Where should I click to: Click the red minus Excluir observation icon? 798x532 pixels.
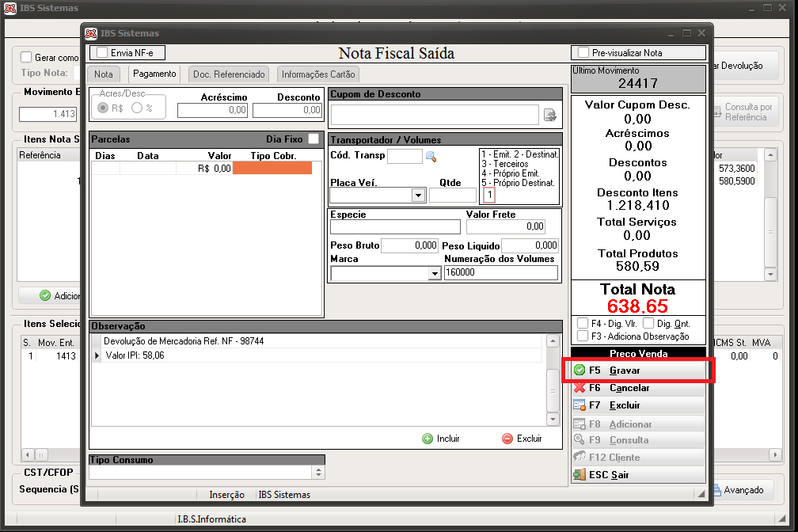click(507, 439)
